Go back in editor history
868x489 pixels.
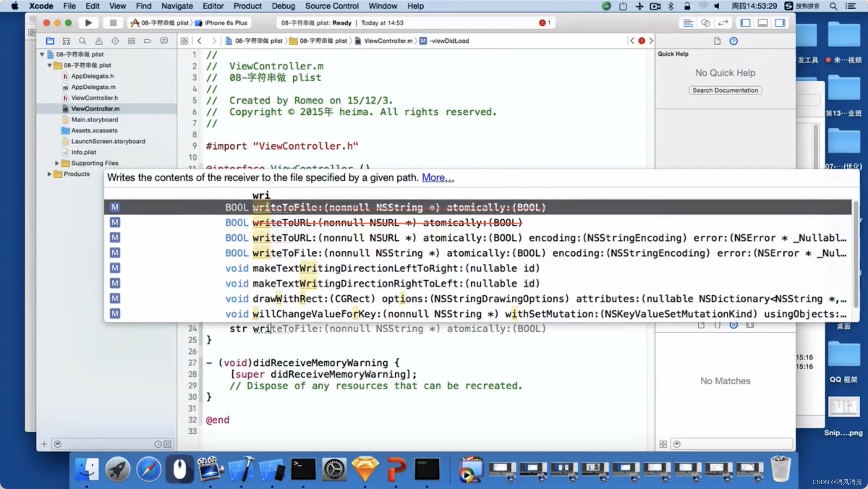(199, 41)
